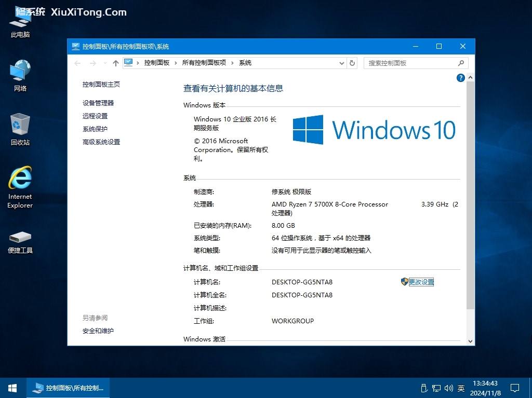Minimize the system window
Screen dimensions: 532x398
click(415, 47)
